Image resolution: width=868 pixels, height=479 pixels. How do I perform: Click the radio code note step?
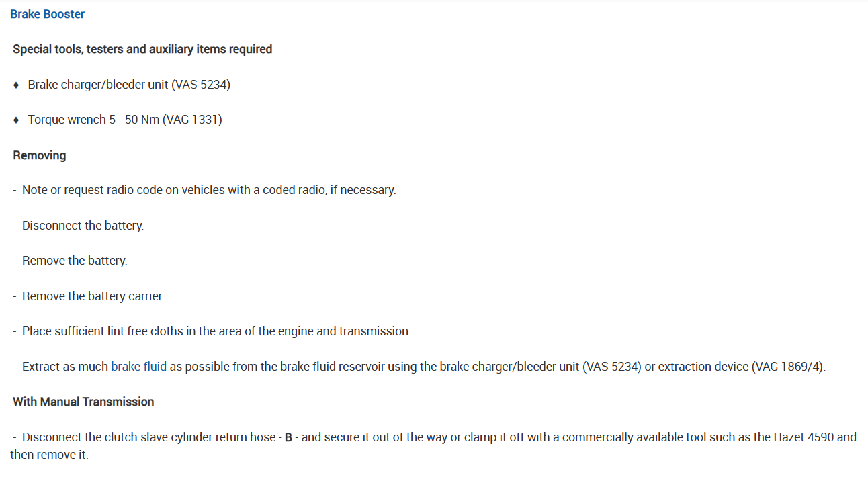tap(209, 190)
